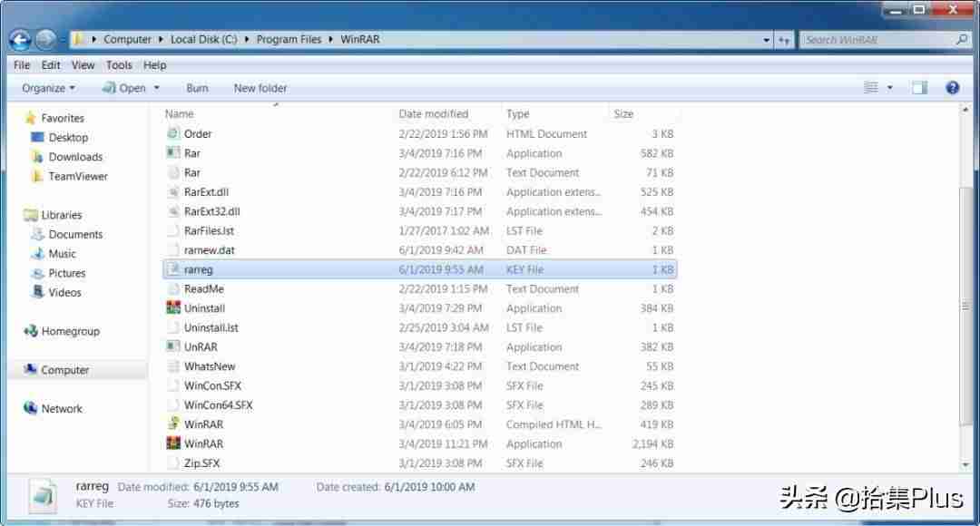Select TeamViewer in the navigation pane
Viewport: 980px width, 526px height.
point(78,176)
